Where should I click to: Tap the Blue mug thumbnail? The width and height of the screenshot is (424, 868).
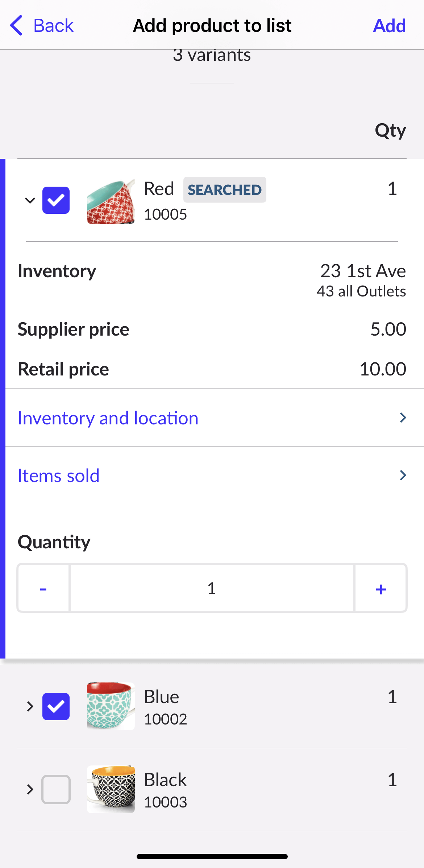click(x=111, y=706)
